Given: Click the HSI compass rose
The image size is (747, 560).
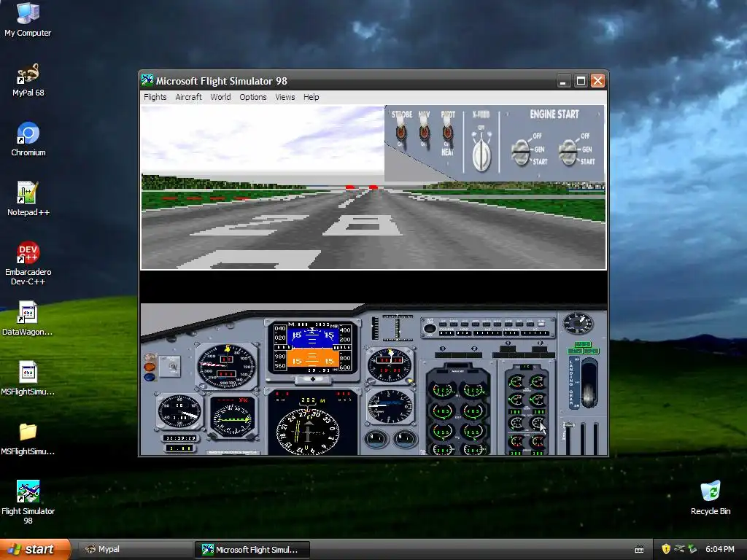Looking at the screenshot, I should [308, 432].
